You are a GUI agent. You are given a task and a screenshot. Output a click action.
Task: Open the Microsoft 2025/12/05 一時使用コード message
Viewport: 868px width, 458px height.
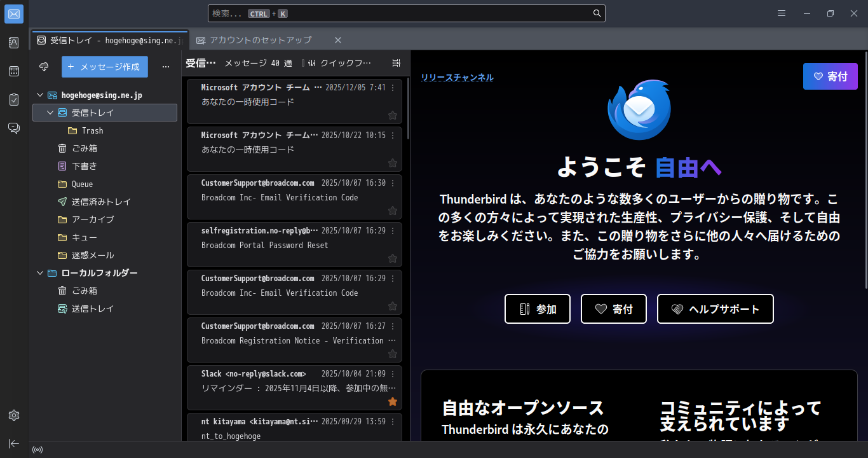pyautogui.click(x=294, y=101)
